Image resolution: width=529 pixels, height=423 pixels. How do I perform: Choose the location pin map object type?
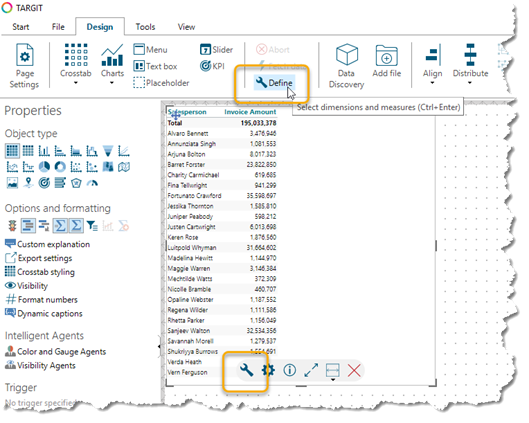tap(28, 183)
